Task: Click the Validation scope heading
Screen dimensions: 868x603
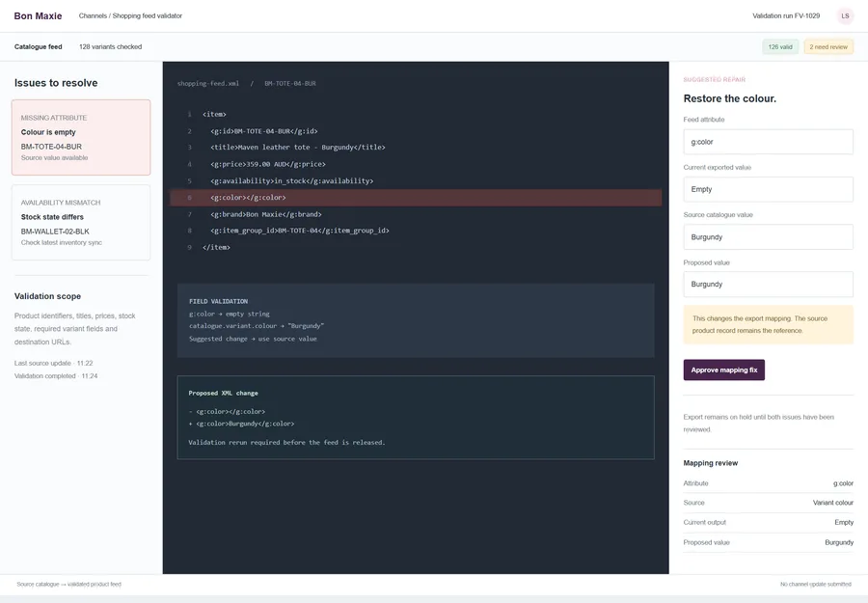Action: pyautogui.click(x=47, y=296)
